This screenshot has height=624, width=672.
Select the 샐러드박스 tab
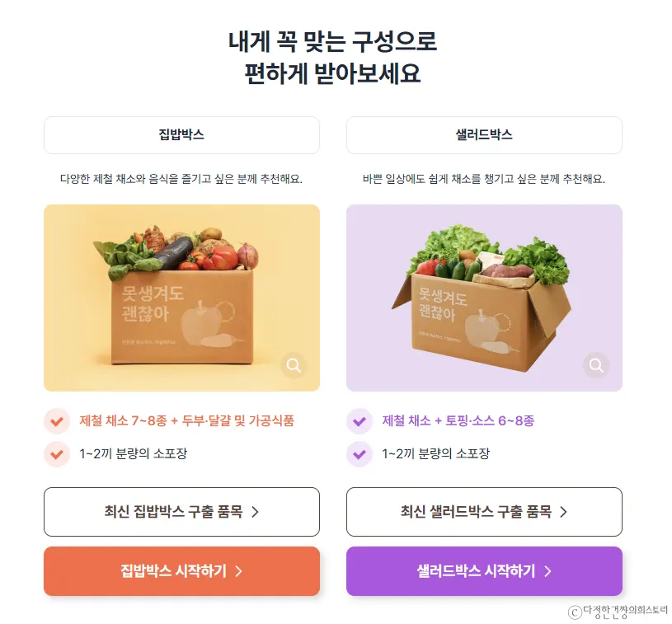[x=484, y=135]
